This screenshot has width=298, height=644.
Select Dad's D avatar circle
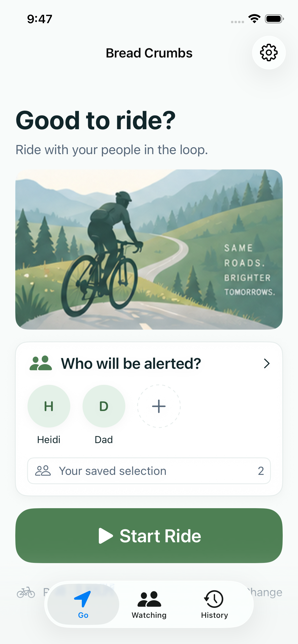click(x=104, y=406)
